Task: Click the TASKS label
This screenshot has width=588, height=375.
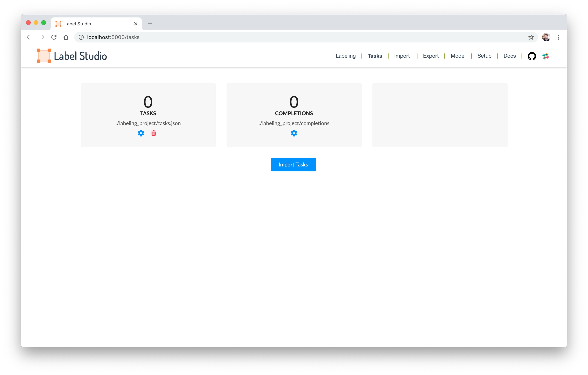Action: coord(148,113)
